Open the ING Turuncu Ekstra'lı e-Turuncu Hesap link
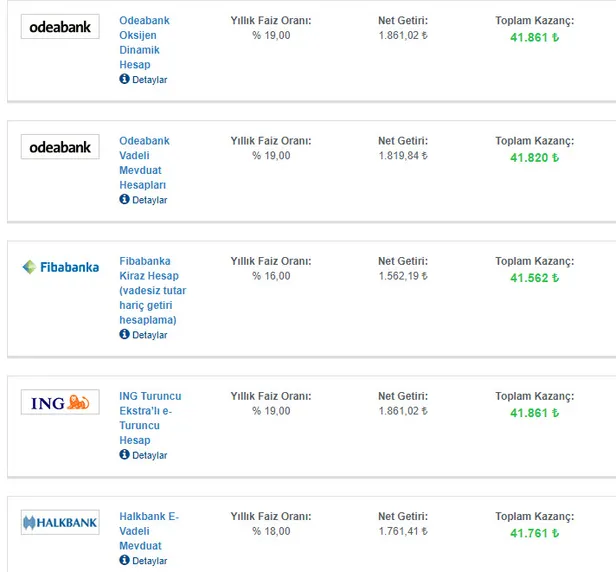 [x=149, y=418]
